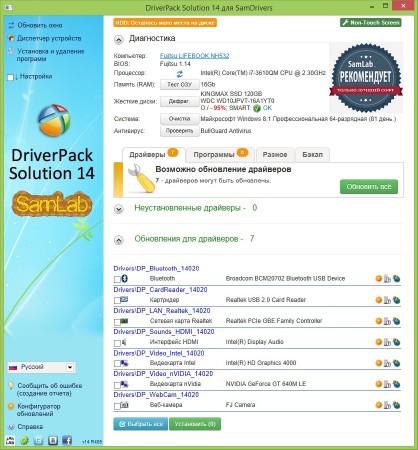The height and width of the screenshot is (450, 418).
Task: Click the Drivers\DP_Video_nVIDIA_14020 path
Action: 163,374
